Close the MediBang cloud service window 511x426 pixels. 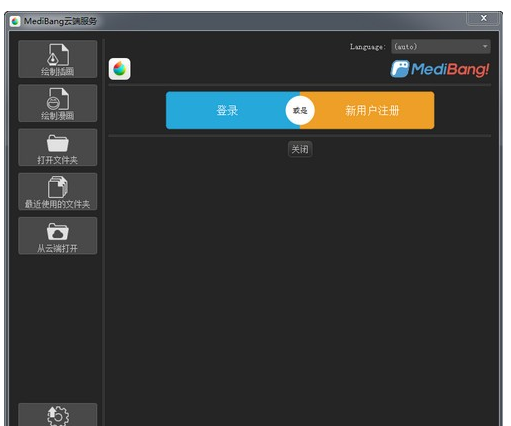click(x=484, y=18)
